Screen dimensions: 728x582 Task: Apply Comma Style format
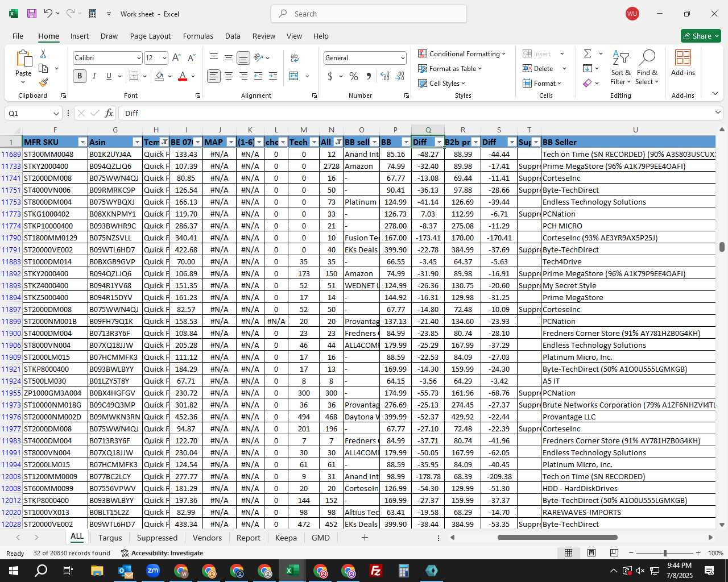click(369, 76)
